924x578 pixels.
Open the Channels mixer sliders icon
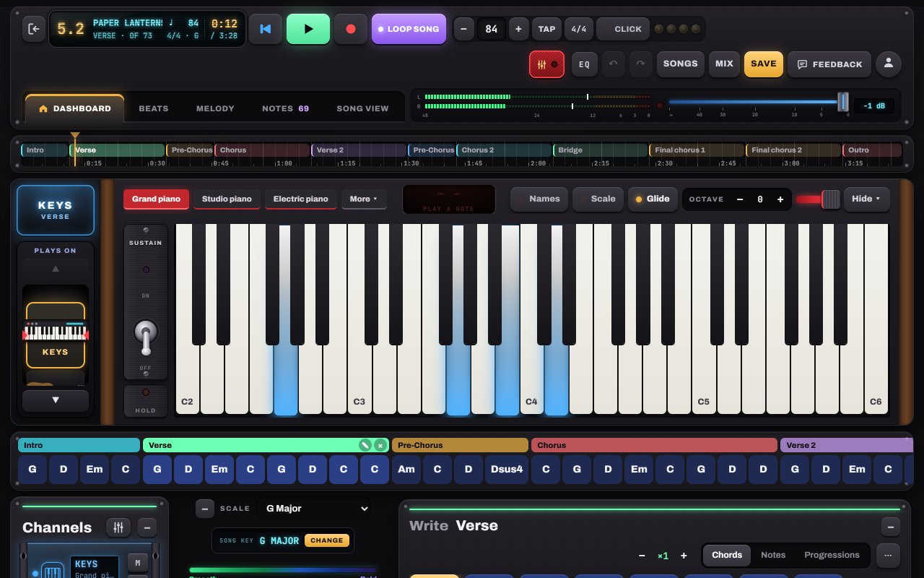pos(118,527)
